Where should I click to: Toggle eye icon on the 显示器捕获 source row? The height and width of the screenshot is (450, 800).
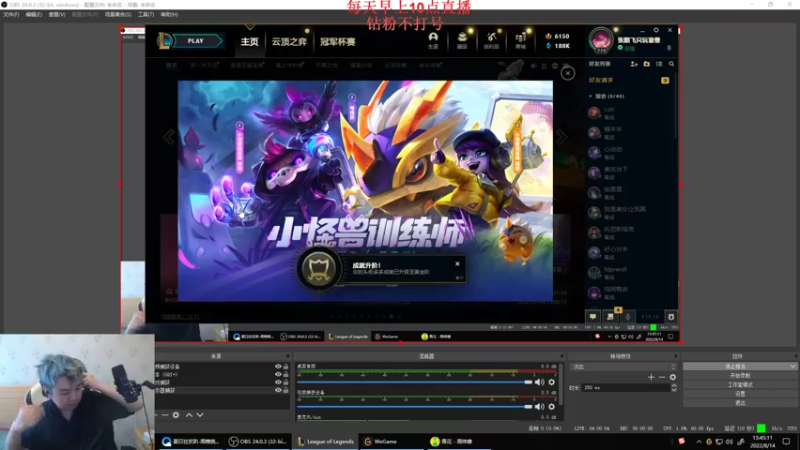click(x=278, y=390)
